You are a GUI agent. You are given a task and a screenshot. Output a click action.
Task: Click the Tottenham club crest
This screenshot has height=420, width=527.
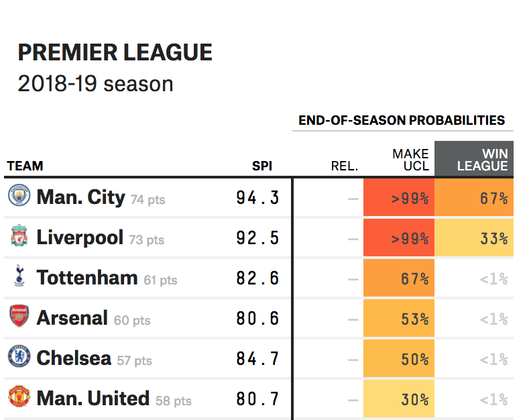coord(19,276)
